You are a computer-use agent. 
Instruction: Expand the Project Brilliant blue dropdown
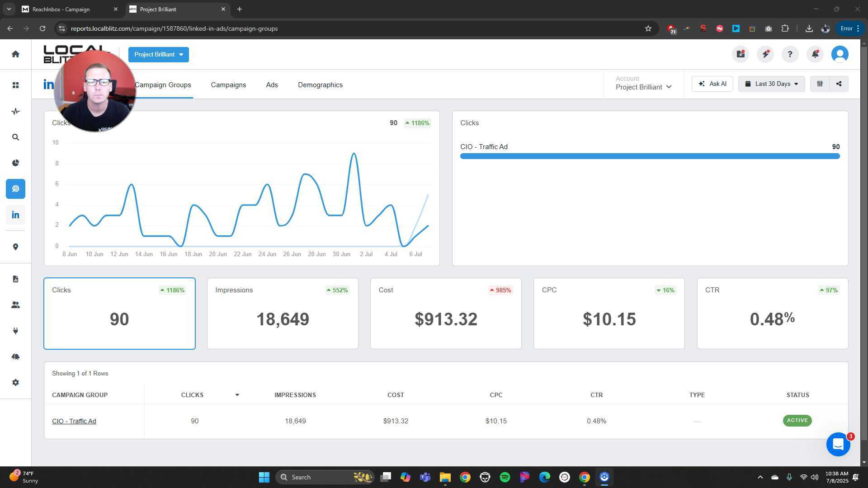click(x=159, y=55)
